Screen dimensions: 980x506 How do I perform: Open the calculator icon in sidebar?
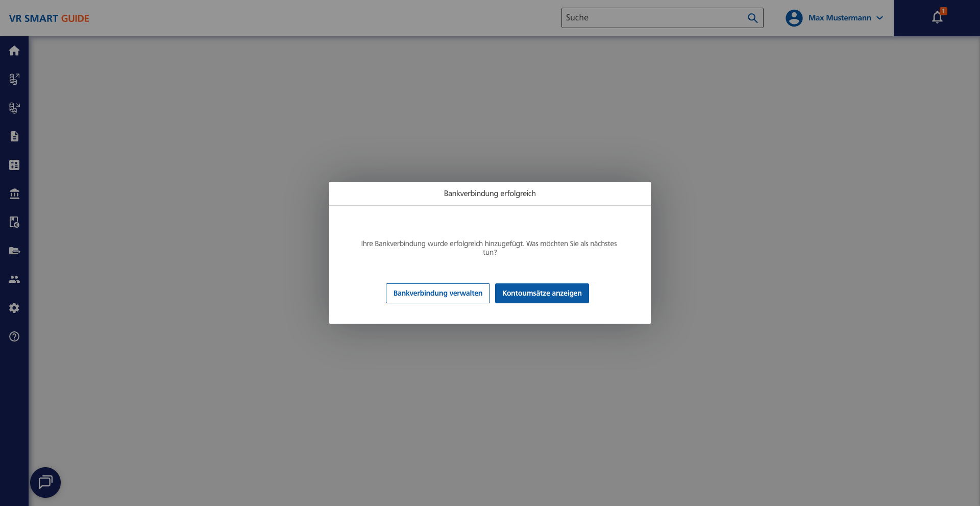coord(14,165)
